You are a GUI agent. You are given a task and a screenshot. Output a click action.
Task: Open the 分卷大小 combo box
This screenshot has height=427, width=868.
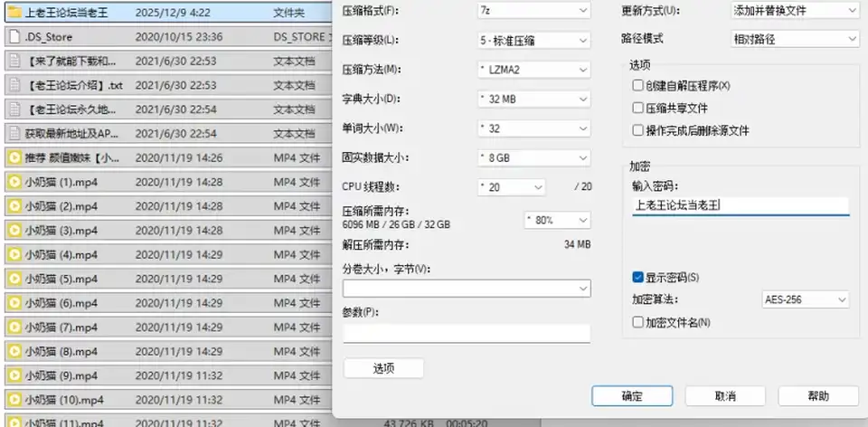pos(467,289)
